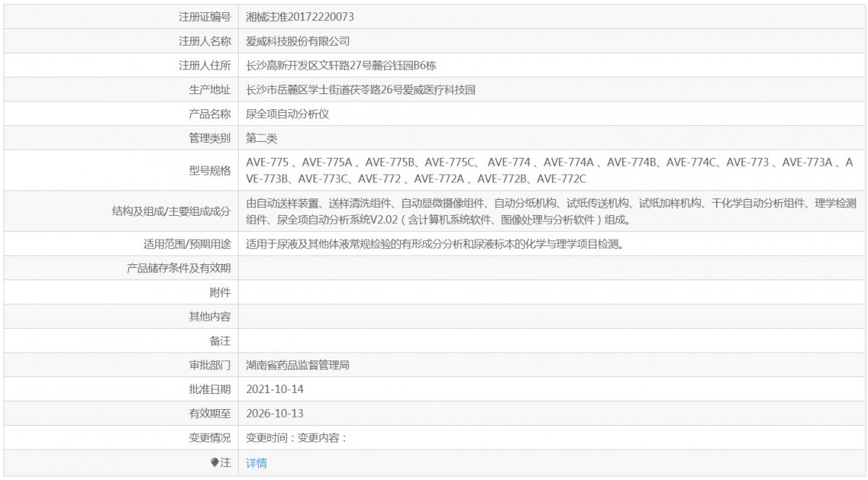Select expiry date 2026-10-13
The image size is (868, 480).
click(x=274, y=413)
